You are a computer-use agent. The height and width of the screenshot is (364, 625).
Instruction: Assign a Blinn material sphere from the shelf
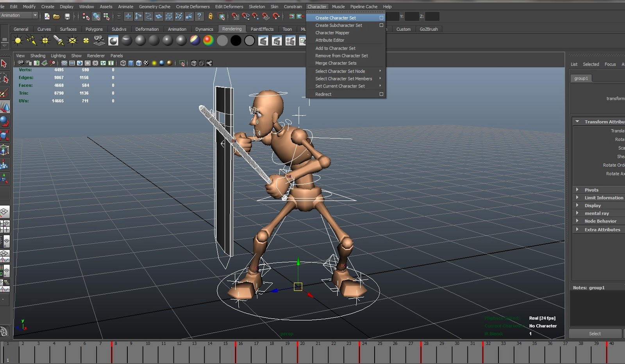140,41
